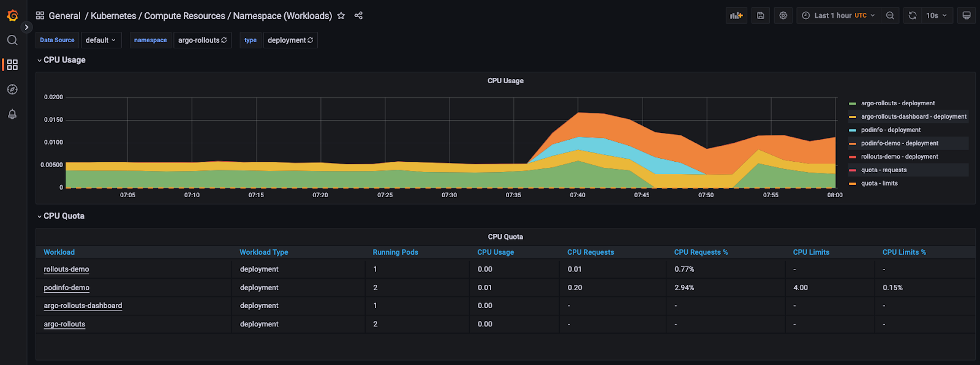Open the default data source dropdown
980x365 pixels.
pos(101,40)
